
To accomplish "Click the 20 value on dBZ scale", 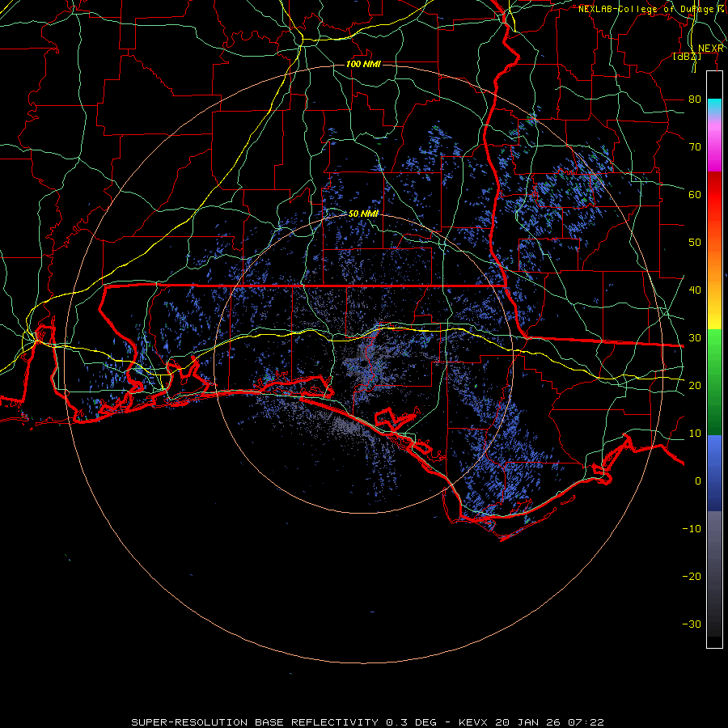I will click(695, 385).
